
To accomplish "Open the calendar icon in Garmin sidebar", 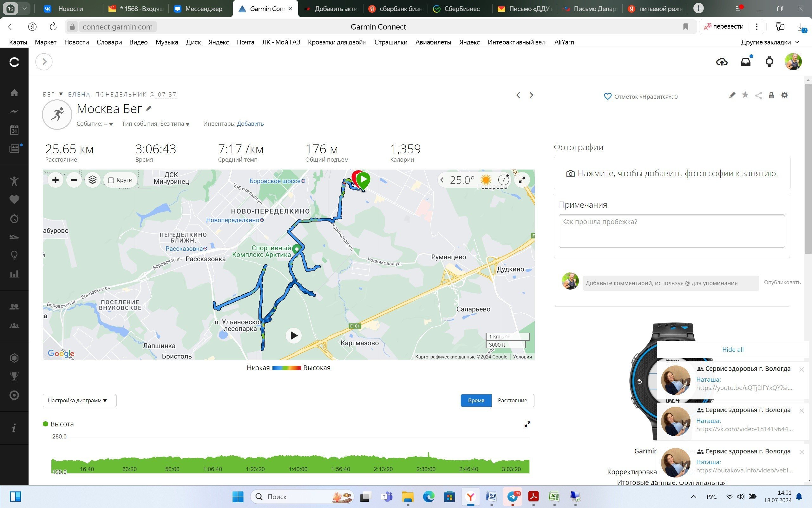I will tap(14, 130).
